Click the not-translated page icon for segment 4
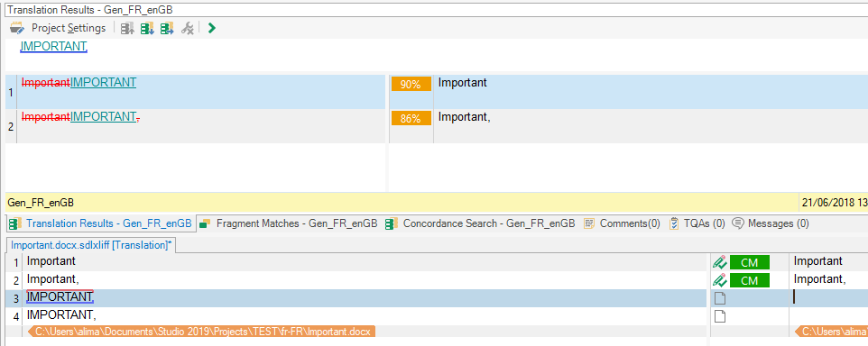868x346 pixels. [719, 316]
